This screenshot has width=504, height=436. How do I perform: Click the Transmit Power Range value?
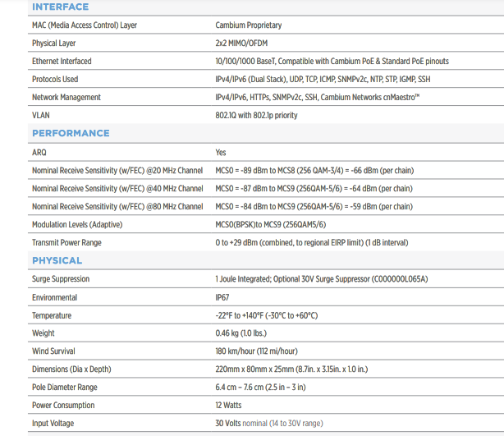pyautogui.click(x=311, y=243)
